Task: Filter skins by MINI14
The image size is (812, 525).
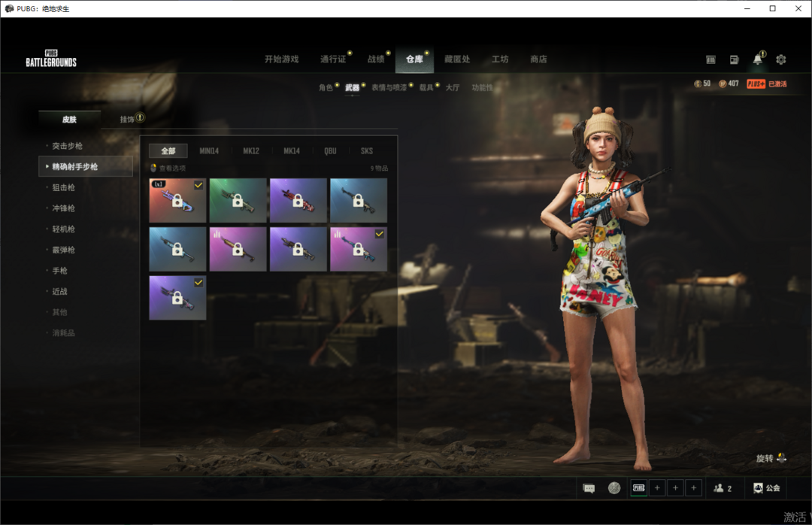Action: click(x=209, y=151)
